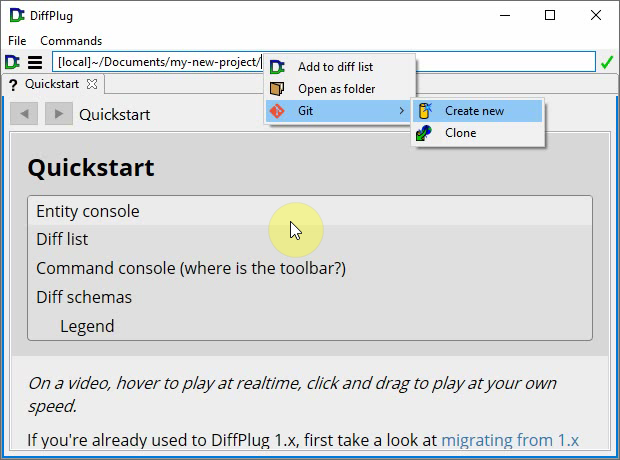Open the File menu

pyautogui.click(x=17, y=41)
